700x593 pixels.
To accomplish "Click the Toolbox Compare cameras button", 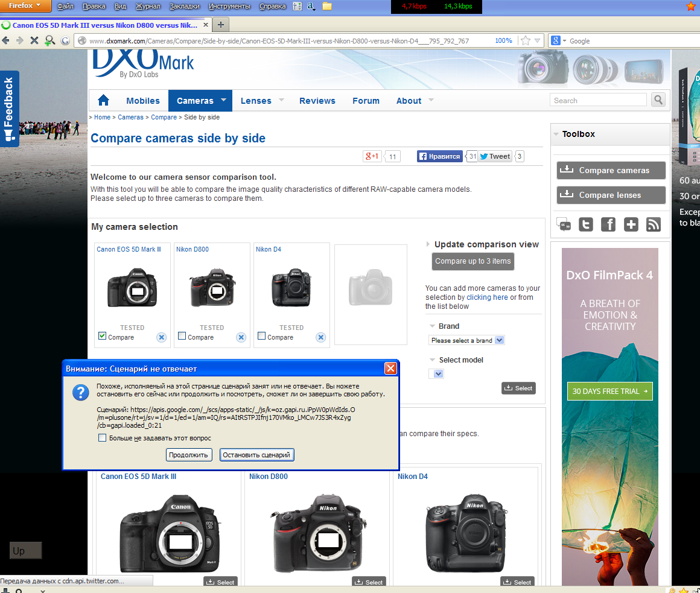I will click(x=611, y=170).
